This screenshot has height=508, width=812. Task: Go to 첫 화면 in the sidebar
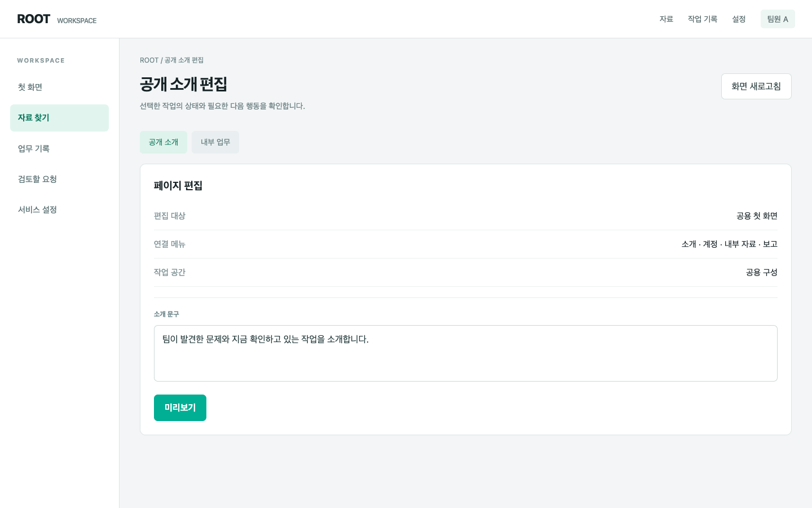(x=59, y=87)
